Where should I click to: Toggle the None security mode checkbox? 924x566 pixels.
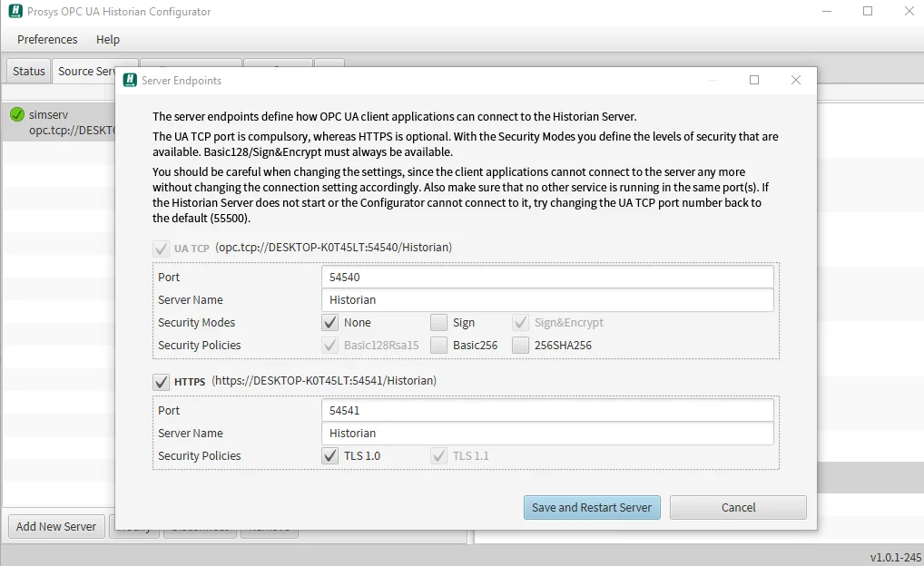pyautogui.click(x=330, y=323)
